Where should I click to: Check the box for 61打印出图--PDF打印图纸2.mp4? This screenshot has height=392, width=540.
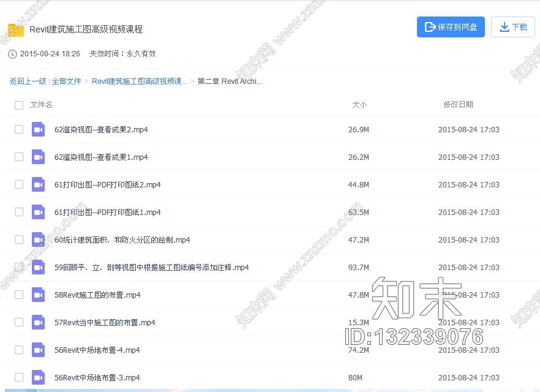pos(19,184)
